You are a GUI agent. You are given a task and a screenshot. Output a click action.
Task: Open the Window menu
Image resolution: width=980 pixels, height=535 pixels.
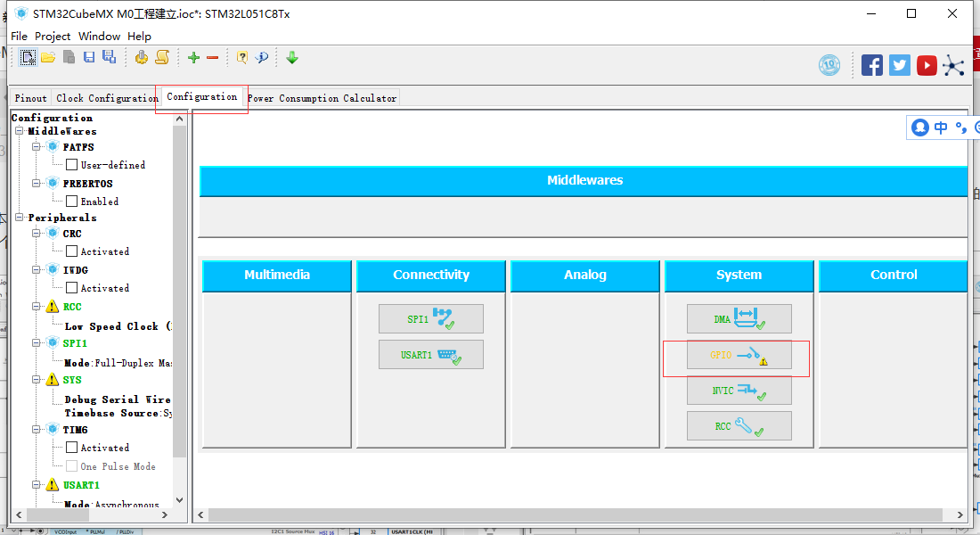tap(99, 37)
